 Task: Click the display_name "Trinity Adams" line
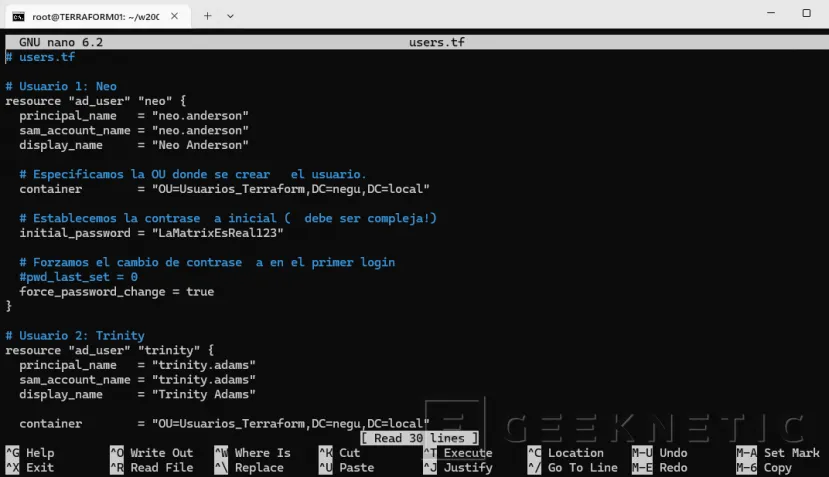click(x=137, y=395)
